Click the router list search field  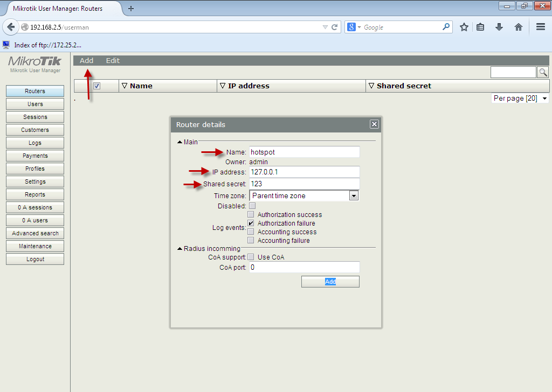[x=513, y=73]
